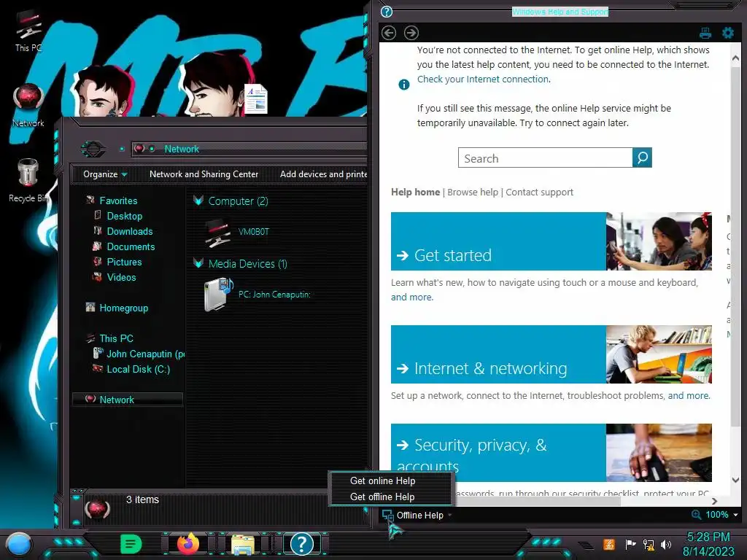Open the Organize dropdown menu

point(105,174)
